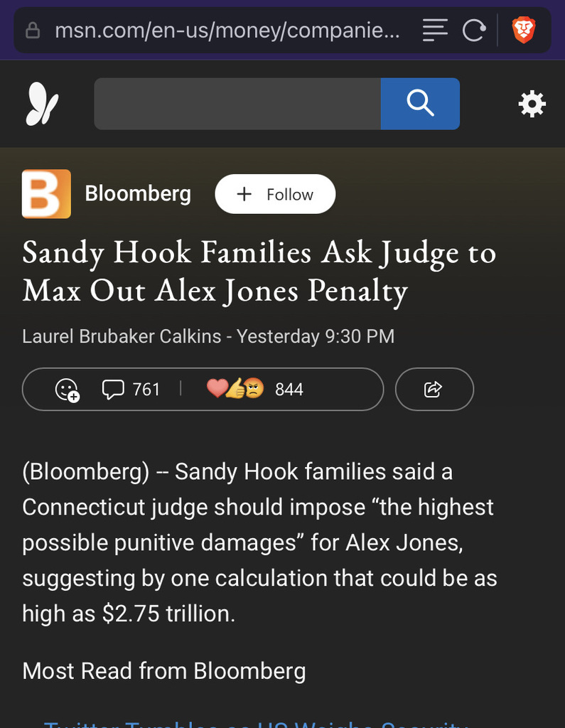View the heart, thumbs-up, angry reaction emojis
This screenshot has width=565, height=728.
pyautogui.click(x=235, y=389)
